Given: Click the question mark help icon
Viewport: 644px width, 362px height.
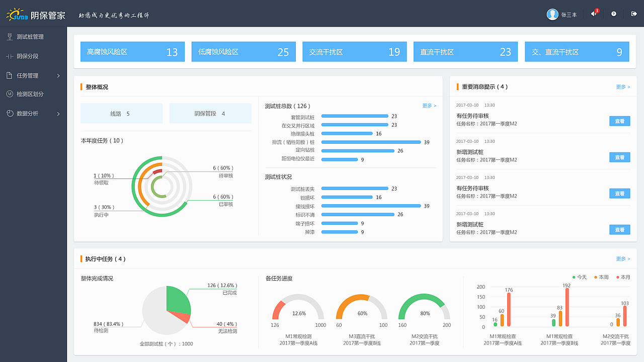Looking at the screenshot, I should [x=613, y=14].
